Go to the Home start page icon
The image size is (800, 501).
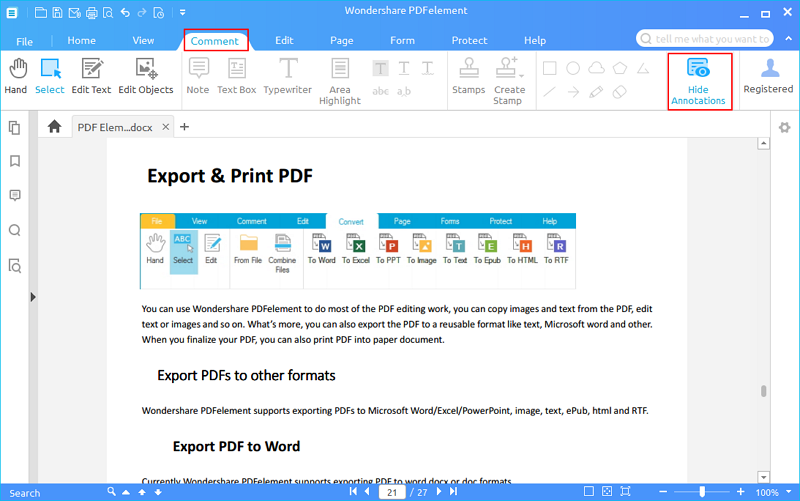tap(55, 127)
